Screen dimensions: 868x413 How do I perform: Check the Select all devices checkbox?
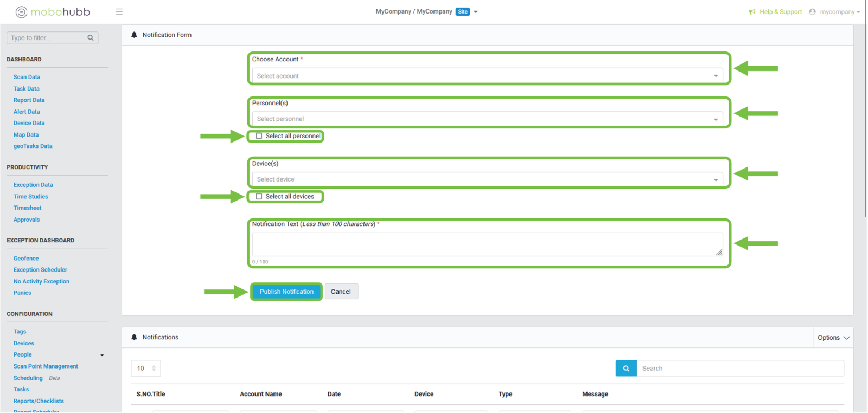click(259, 197)
